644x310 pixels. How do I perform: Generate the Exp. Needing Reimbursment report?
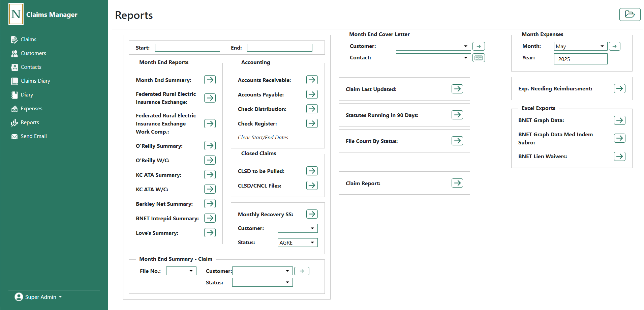point(619,89)
